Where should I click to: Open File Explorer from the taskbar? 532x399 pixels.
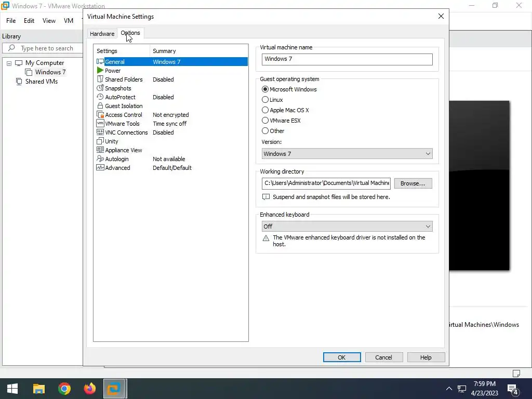tap(38, 389)
